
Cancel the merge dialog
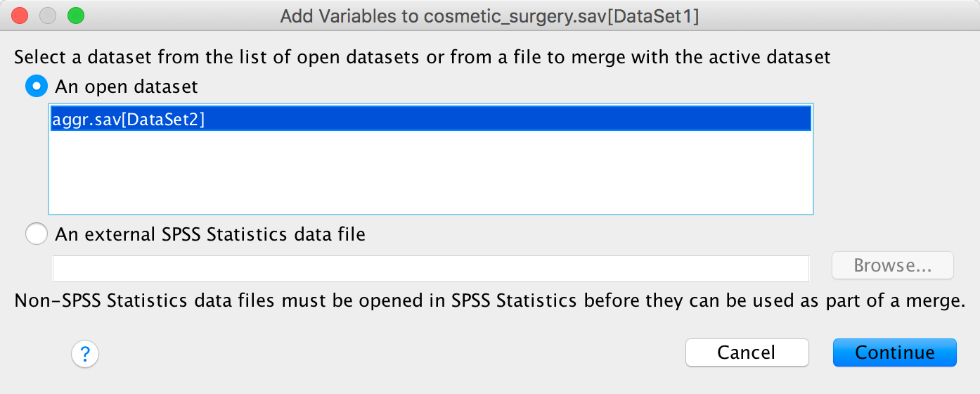point(747,352)
